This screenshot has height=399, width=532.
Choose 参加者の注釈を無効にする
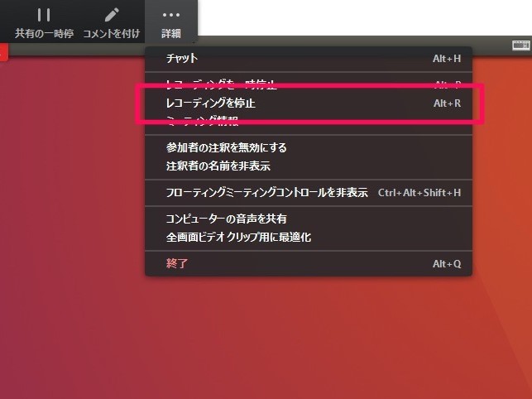coord(309,147)
